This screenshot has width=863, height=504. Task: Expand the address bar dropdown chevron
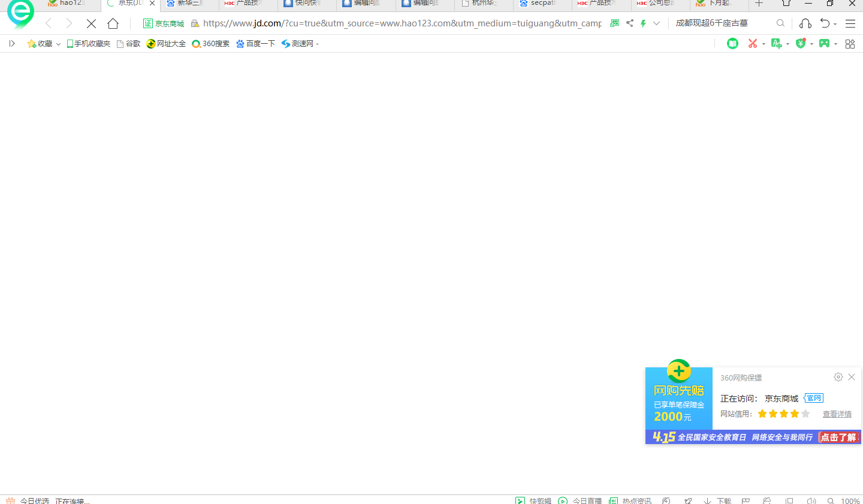click(656, 23)
